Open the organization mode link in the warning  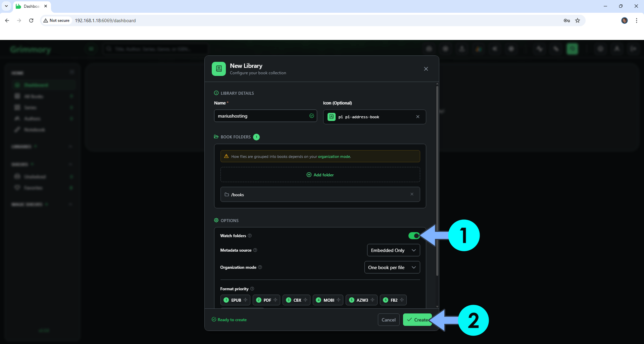(334, 156)
